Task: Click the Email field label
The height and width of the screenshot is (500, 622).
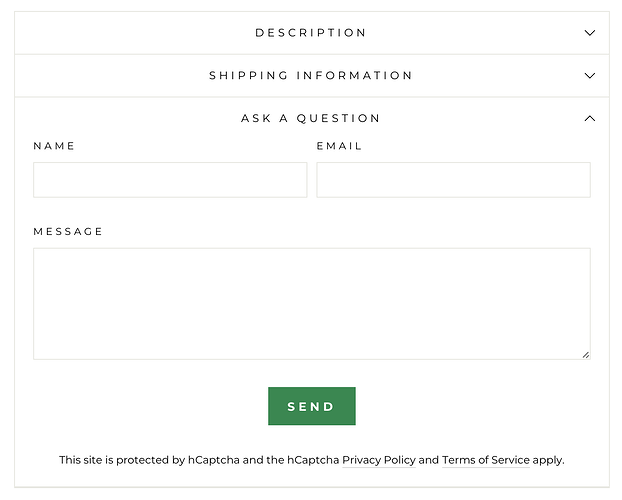Action: (x=339, y=146)
